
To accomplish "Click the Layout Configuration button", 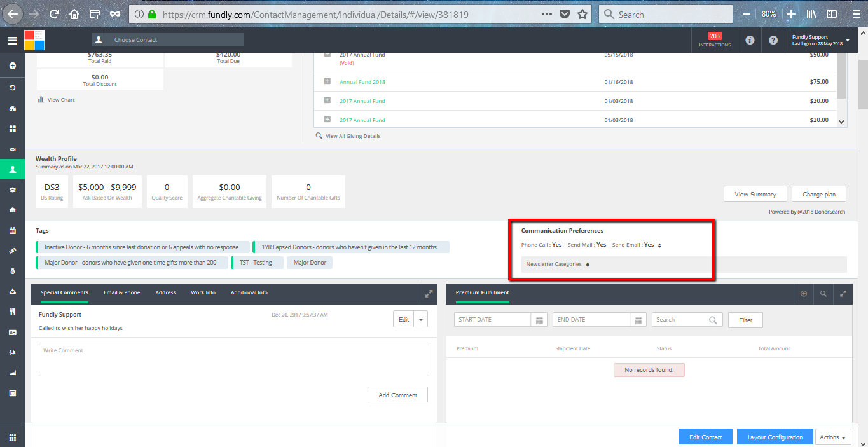I will 775,437.
